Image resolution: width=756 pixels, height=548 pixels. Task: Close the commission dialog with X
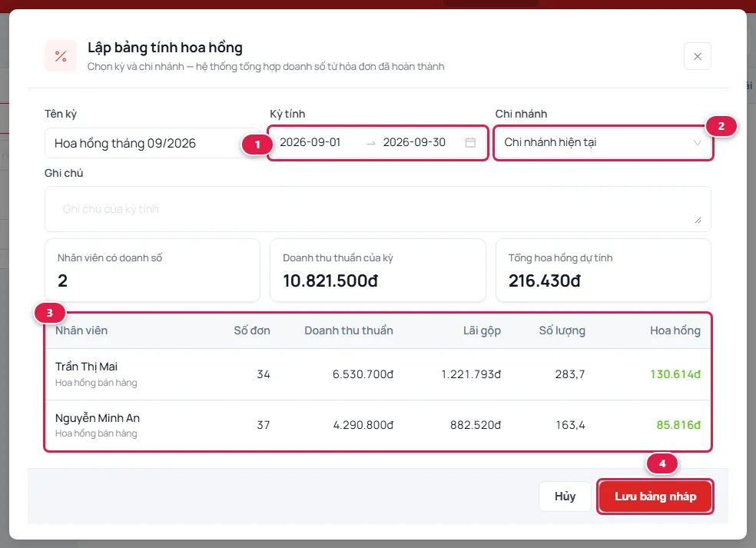(697, 56)
